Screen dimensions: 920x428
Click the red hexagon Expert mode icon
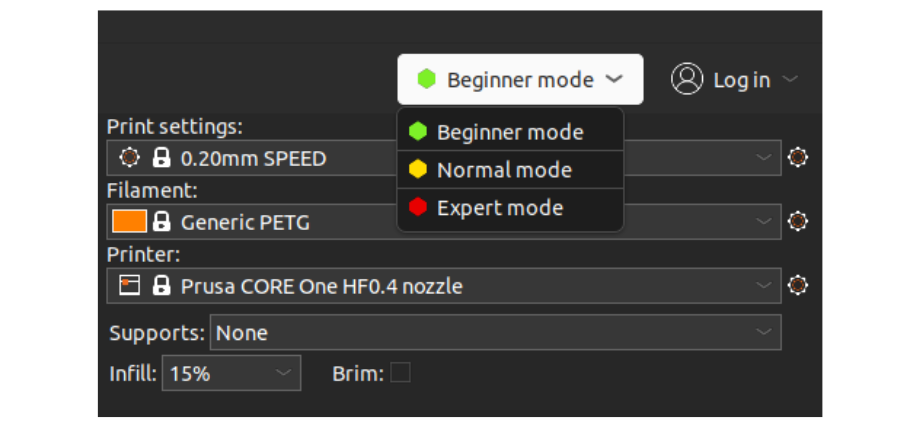(x=418, y=207)
